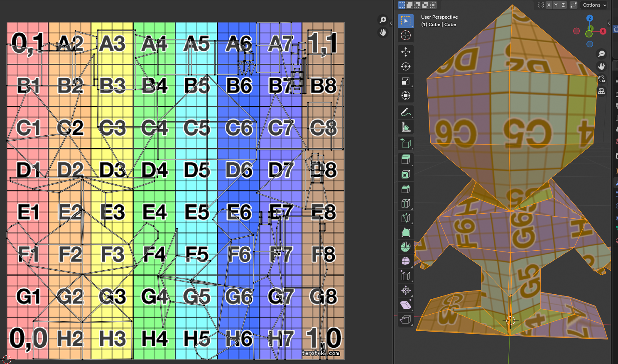Pick the Inset Faces tool

(x=406, y=174)
